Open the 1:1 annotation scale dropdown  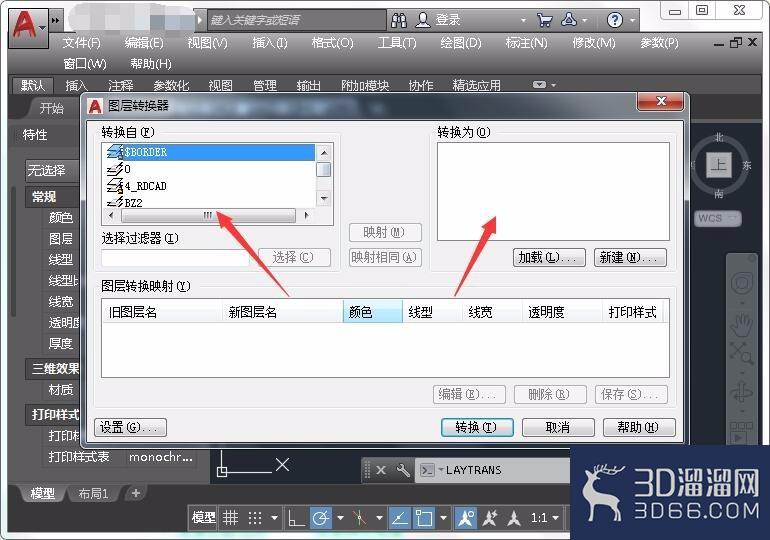click(x=544, y=518)
